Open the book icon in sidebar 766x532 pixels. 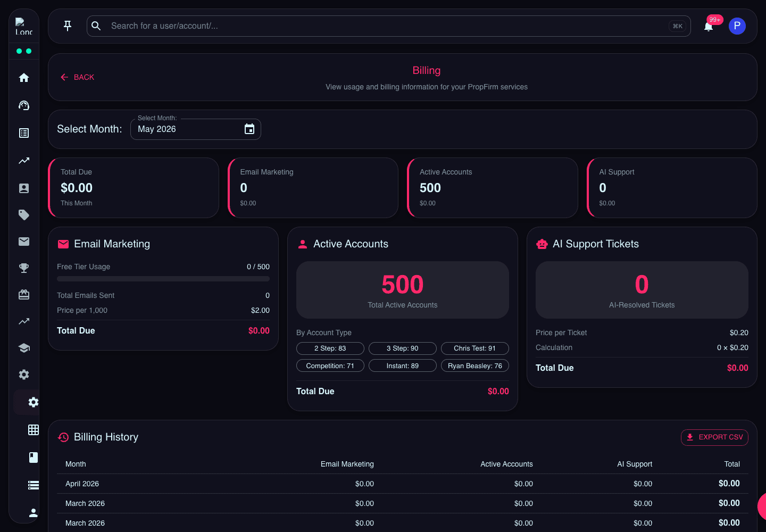point(34,458)
